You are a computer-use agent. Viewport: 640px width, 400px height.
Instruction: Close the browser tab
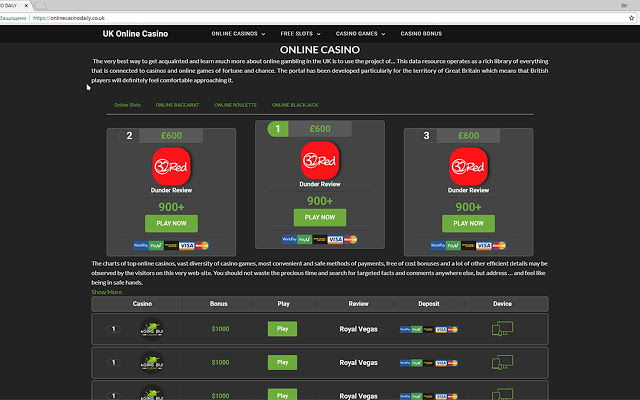click(x=26, y=6)
